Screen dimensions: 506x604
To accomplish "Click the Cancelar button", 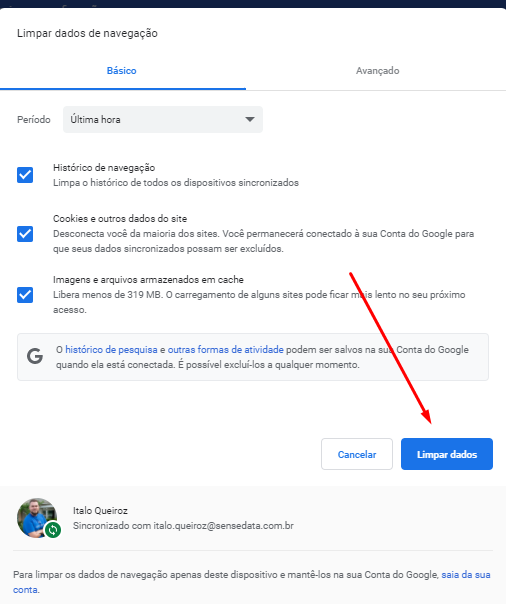I will point(357,454).
